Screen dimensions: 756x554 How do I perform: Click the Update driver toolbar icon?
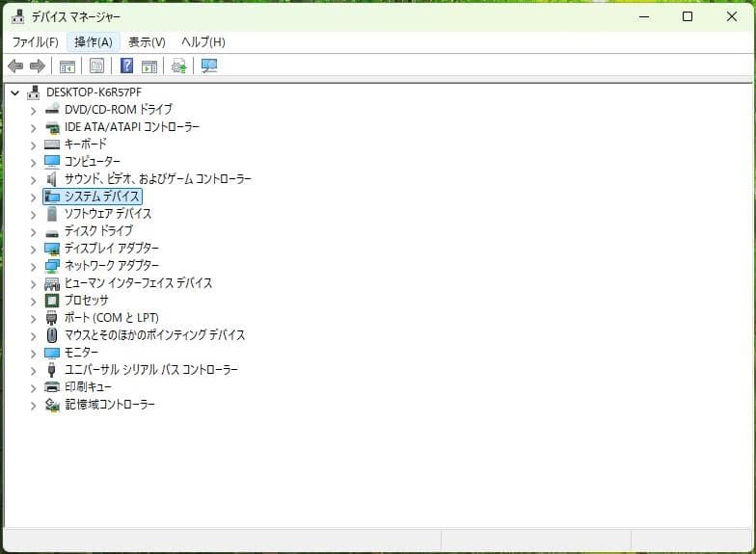point(179,66)
